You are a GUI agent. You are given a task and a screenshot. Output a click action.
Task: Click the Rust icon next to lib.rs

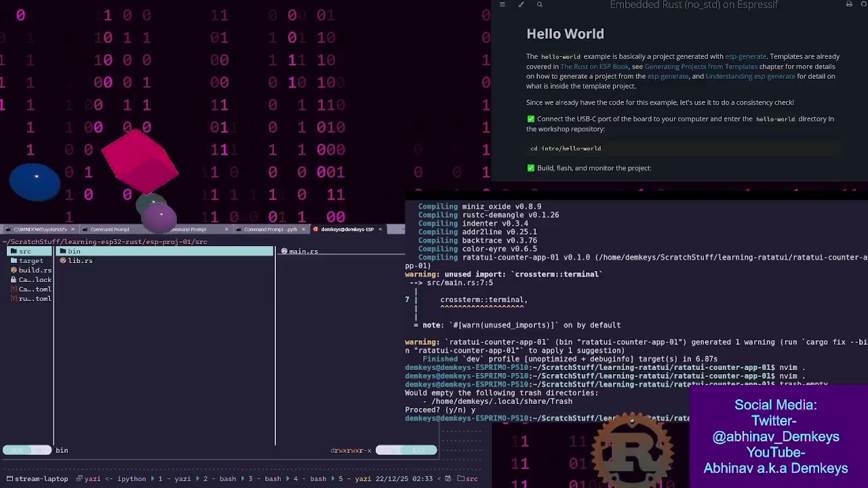[63, 261]
